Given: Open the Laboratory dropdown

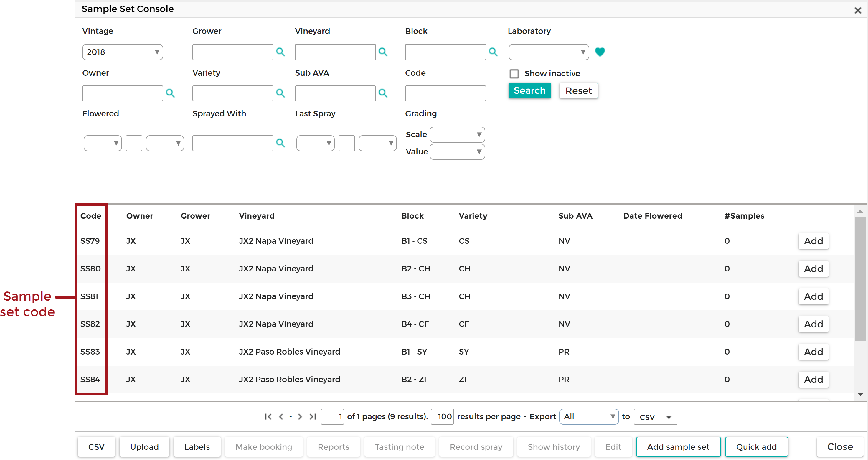Looking at the screenshot, I should (x=549, y=52).
